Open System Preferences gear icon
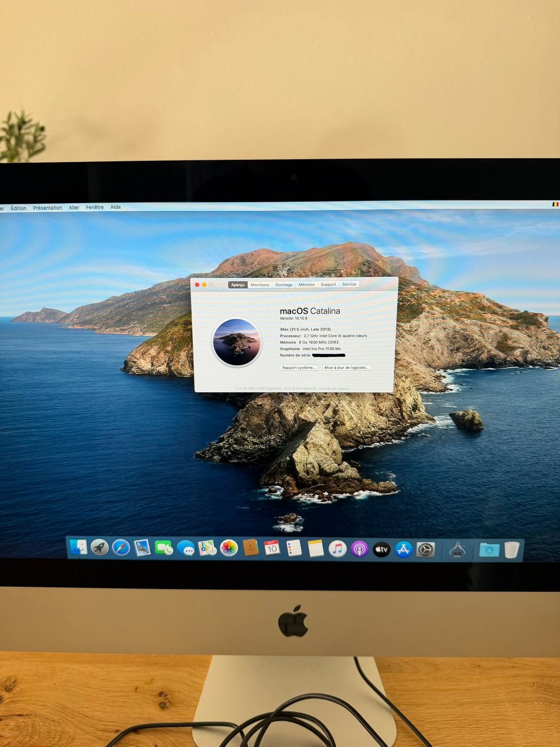560x747 pixels. click(x=425, y=550)
